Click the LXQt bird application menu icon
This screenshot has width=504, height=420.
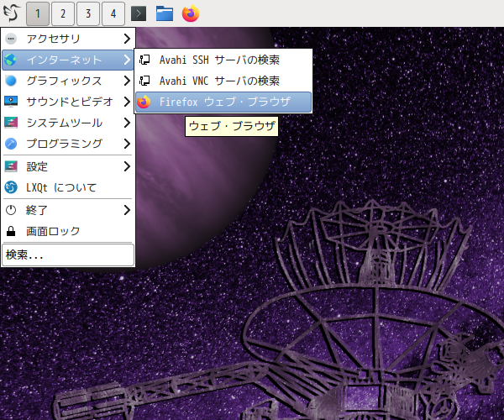(12, 13)
